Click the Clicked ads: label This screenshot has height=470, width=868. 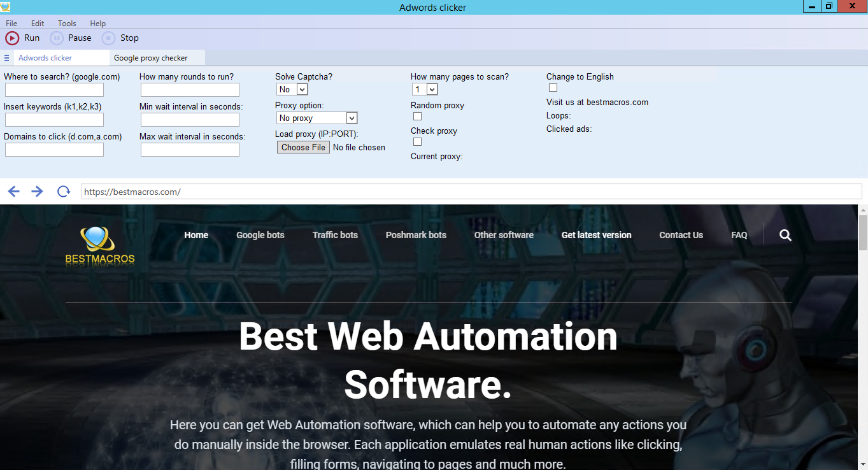pos(569,129)
